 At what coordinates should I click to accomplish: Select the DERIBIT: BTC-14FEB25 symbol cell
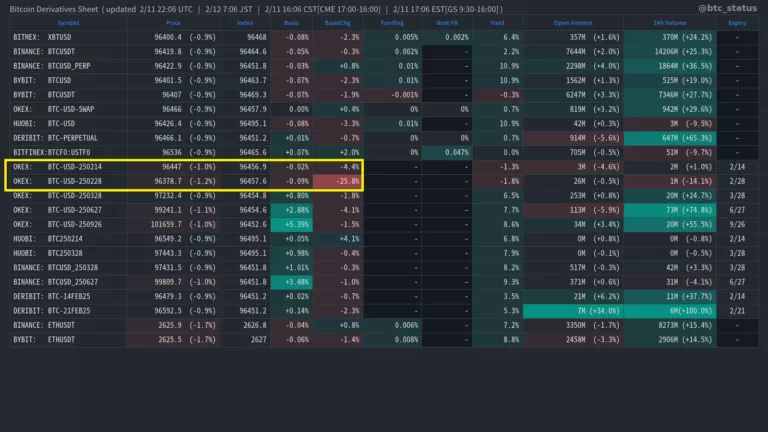pos(68,296)
